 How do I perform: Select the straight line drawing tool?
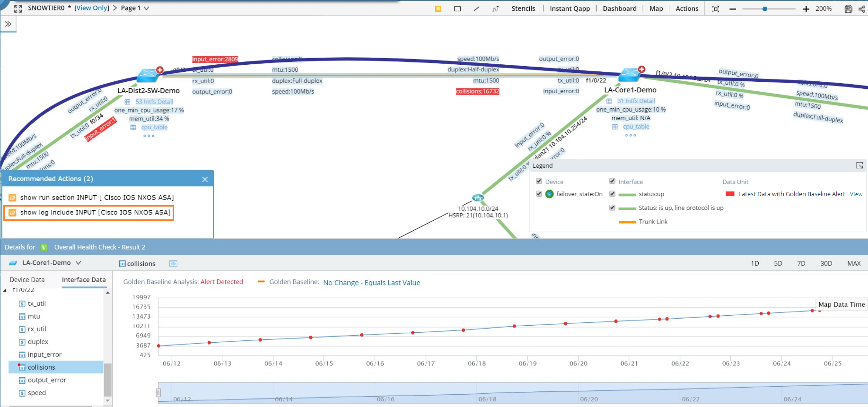tap(476, 9)
